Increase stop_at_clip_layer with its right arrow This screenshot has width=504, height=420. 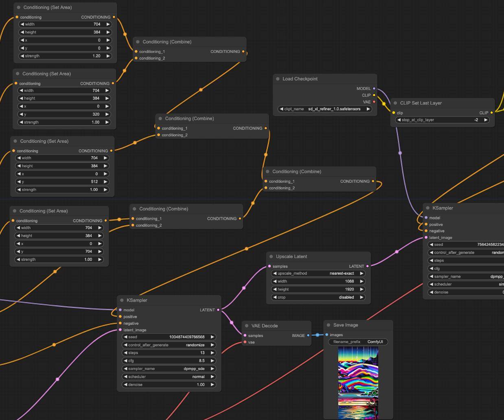click(x=486, y=120)
